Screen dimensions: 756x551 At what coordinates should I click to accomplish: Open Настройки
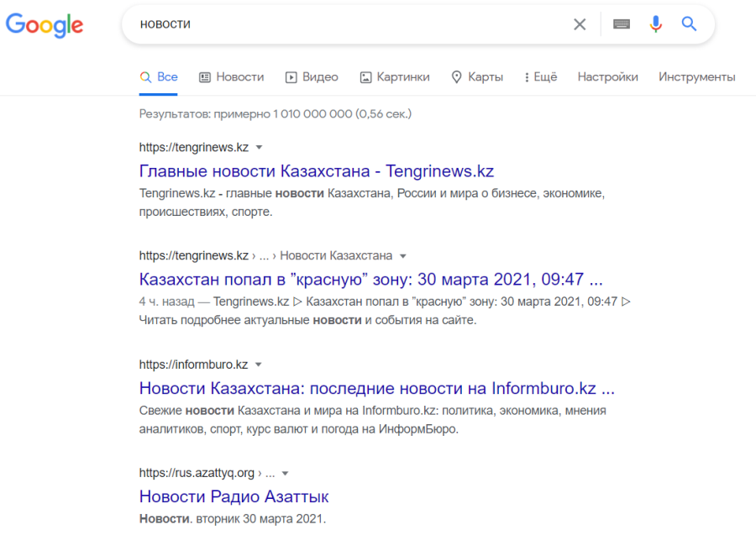(607, 77)
